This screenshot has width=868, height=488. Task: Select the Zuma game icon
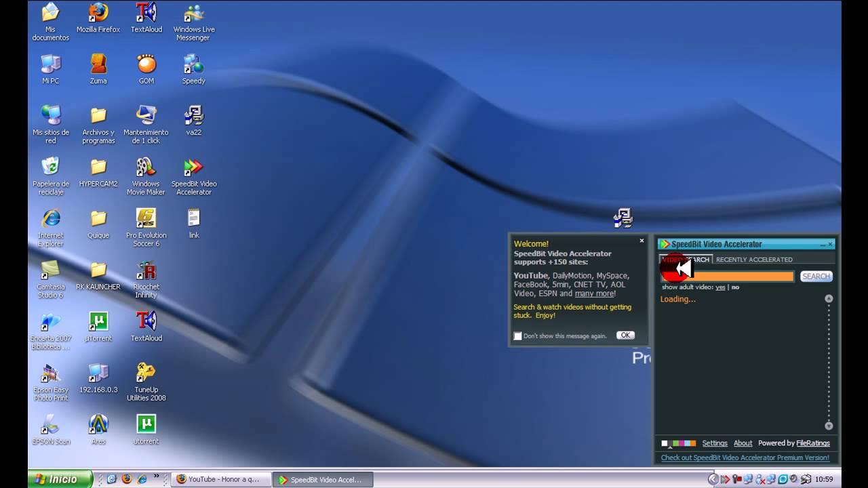point(98,69)
